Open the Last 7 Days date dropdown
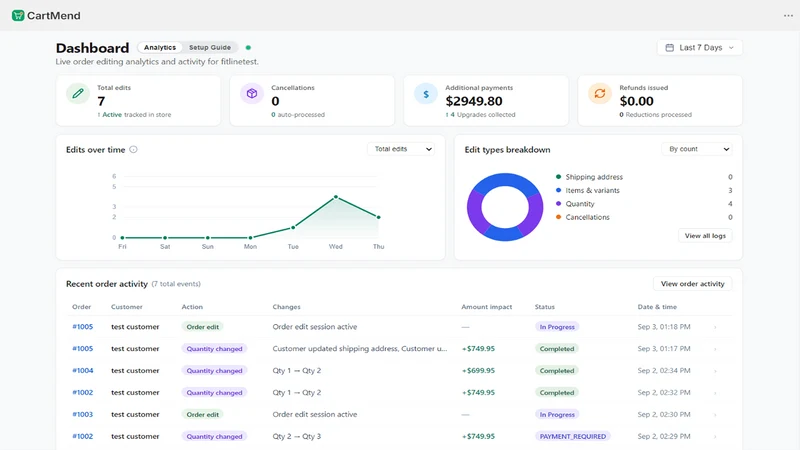The width and height of the screenshot is (800, 450). tap(699, 47)
